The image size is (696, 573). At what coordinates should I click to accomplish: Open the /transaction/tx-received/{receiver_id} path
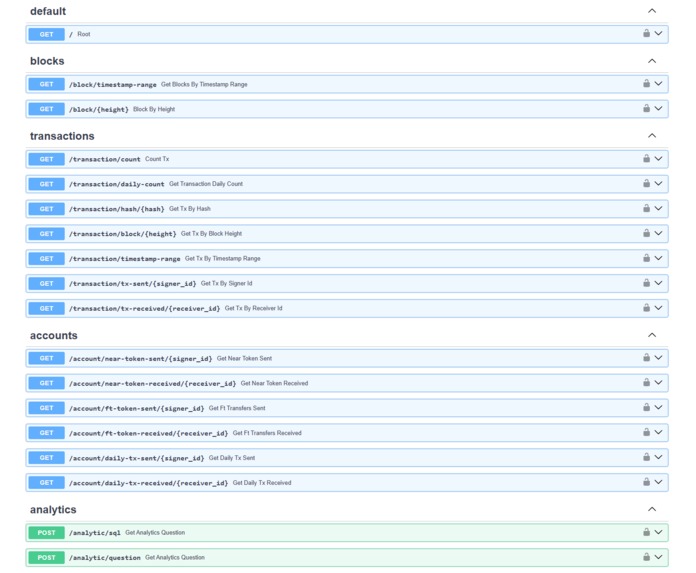144,308
